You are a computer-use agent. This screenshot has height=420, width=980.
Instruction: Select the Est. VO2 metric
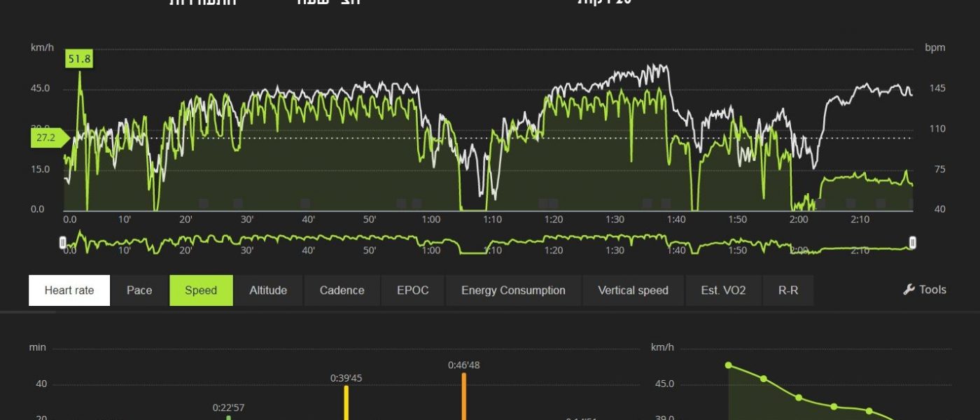click(x=723, y=290)
